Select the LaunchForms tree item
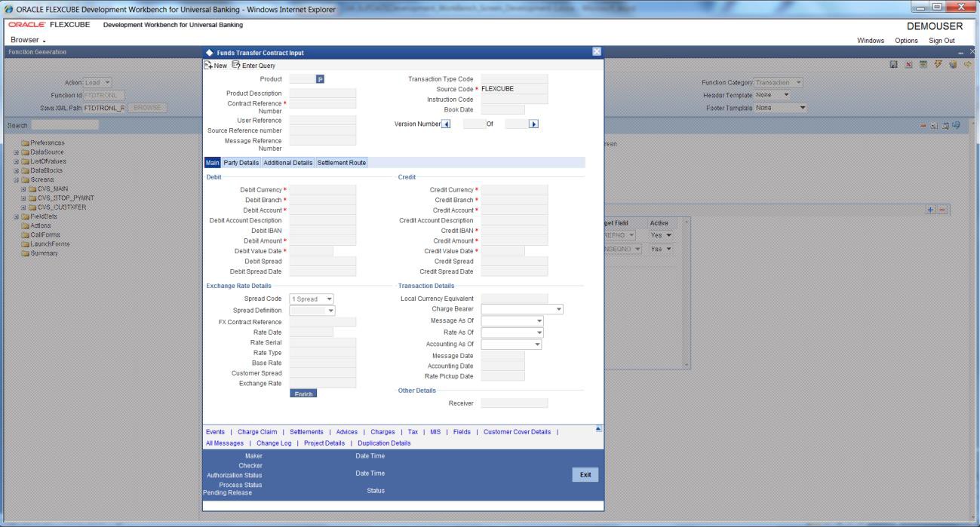The image size is (980, 527). click(x=44, y=244)
